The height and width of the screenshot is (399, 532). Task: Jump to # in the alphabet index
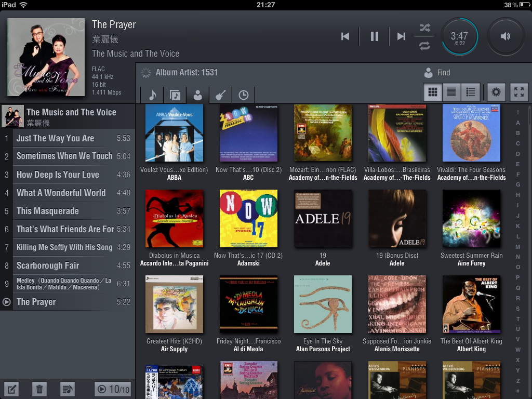click(x=518, y=391)
